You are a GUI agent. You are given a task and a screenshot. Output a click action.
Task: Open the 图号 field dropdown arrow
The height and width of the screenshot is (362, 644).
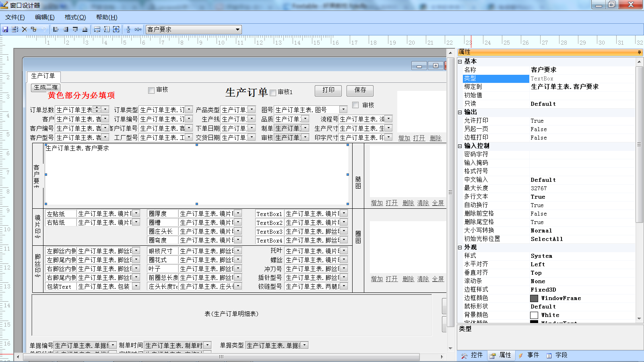point(343,109)
